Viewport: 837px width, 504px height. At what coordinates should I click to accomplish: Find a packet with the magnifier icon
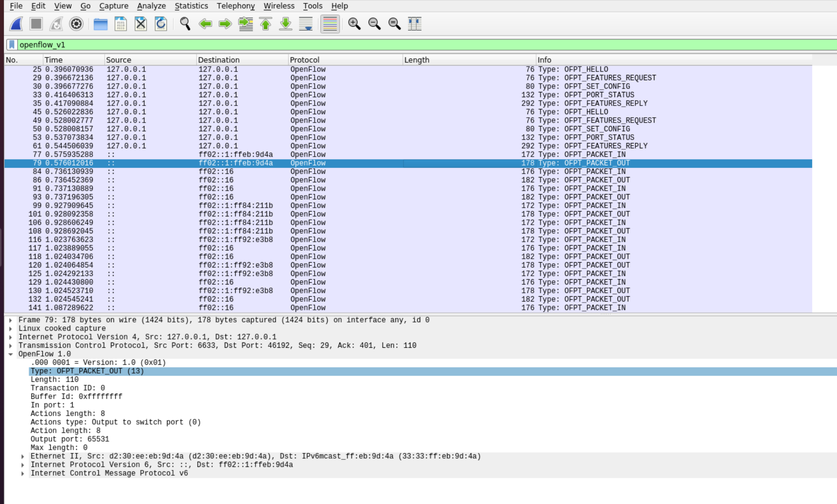[x=185, y=24]
